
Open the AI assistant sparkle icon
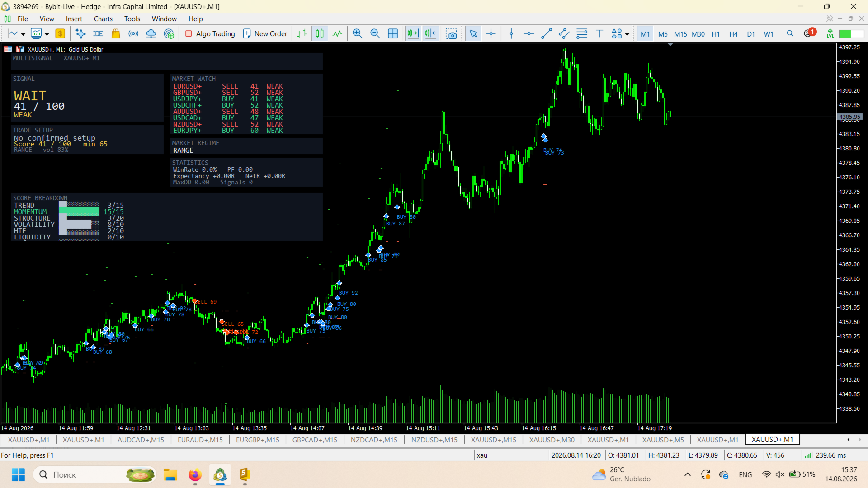click(80, 33)
